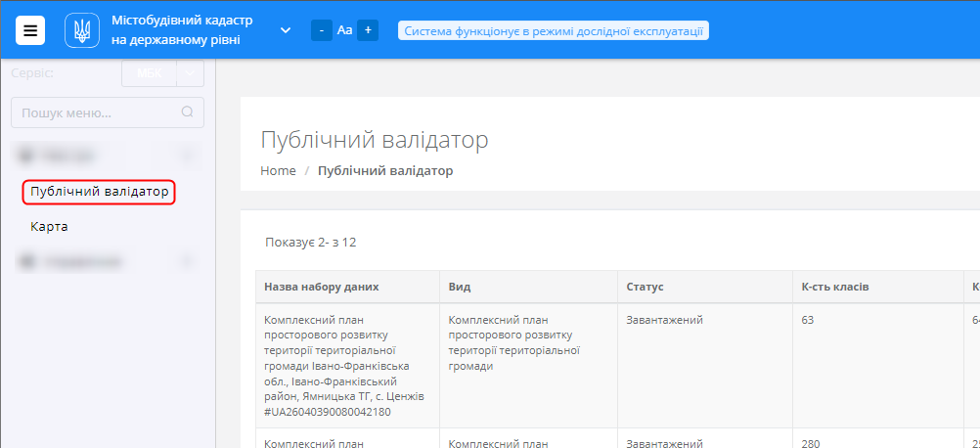Click the magnifier icon in menu search

pos(188,112)
